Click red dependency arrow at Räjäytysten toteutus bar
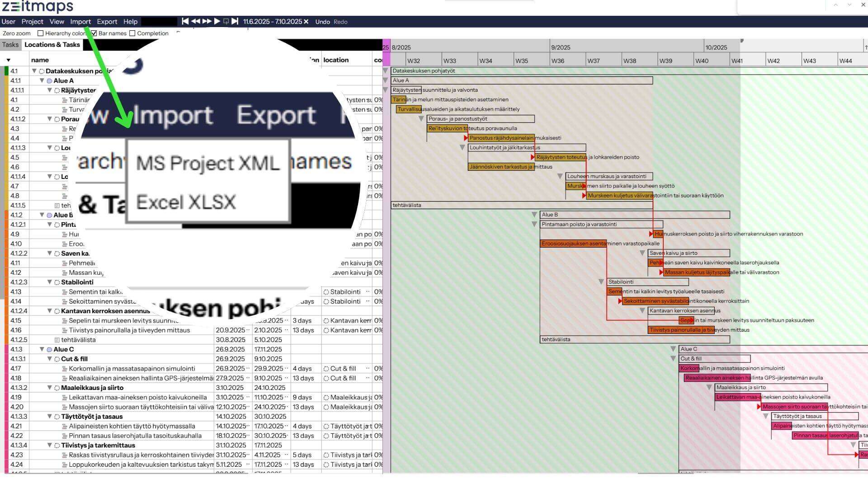Image resolution: width=868 pixels, height=488 pixels. click(533, 157)
